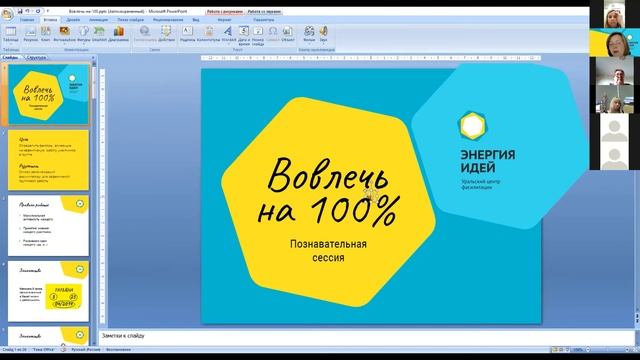This screenshot has height=360, width=640.
Task: Open the Формат contextual tab
Action: [x=224, y=20]
